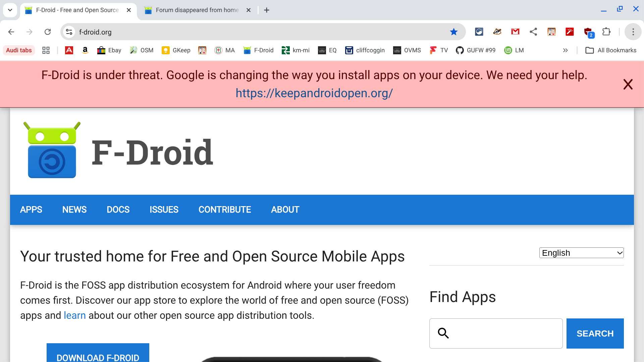Viewport: 644px width, 362px height.
Task: Open the tab search dropdown arrow
Action: point(10,10)
